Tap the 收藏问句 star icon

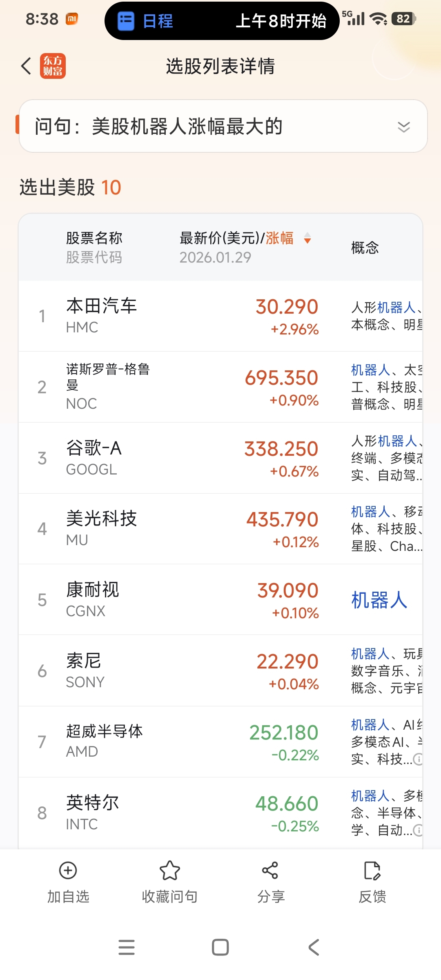click(169, 870)
